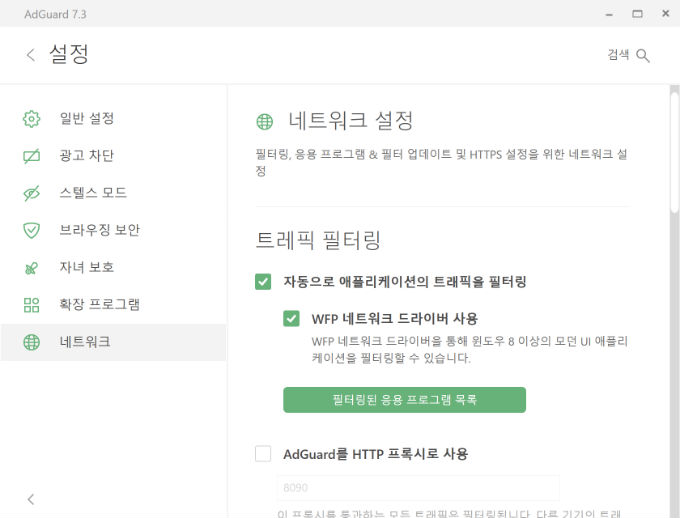Maximize the AdGuard window
Image resolution: width=680 pixels, height=518 pixels.
637,14
